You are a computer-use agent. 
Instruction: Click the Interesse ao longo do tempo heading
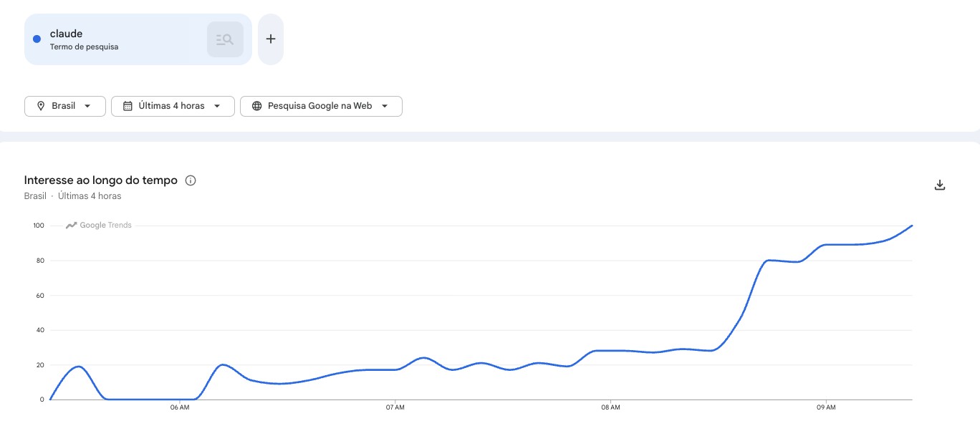[x=100, y=180]
